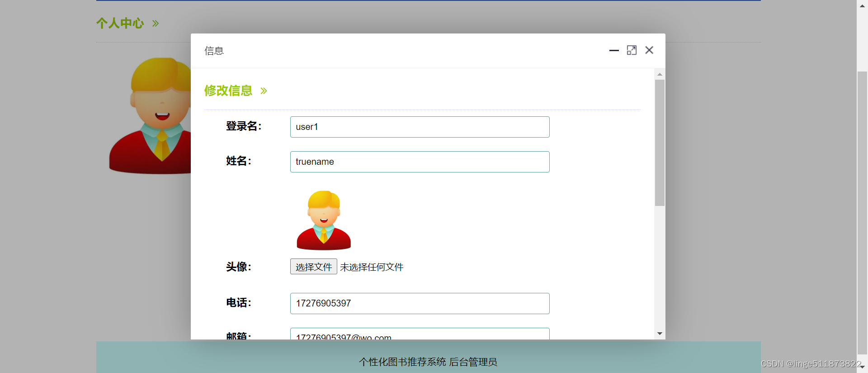Click the browser page scrollbar up arrow
This screenshot has height=373, width=868.
pos(862,5)
